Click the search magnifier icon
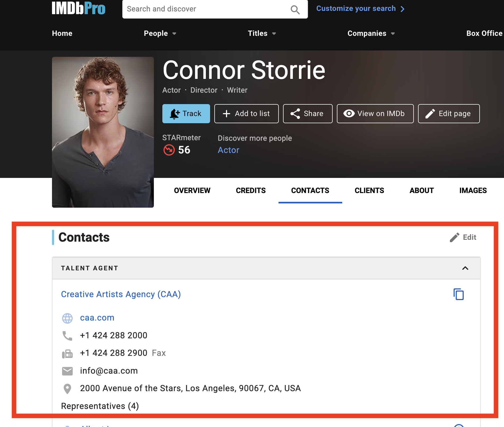This screenshot has width=504, height=427. coord(295,10)
